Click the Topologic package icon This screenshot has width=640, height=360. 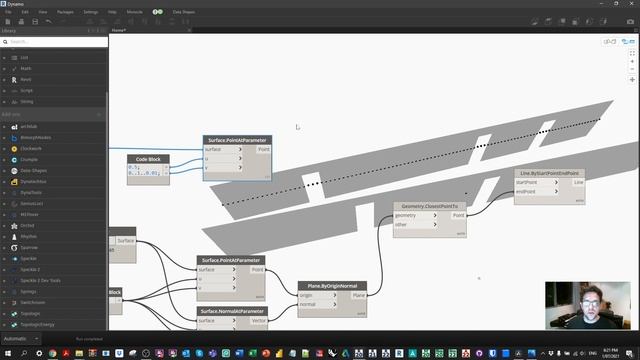point(14,314)
